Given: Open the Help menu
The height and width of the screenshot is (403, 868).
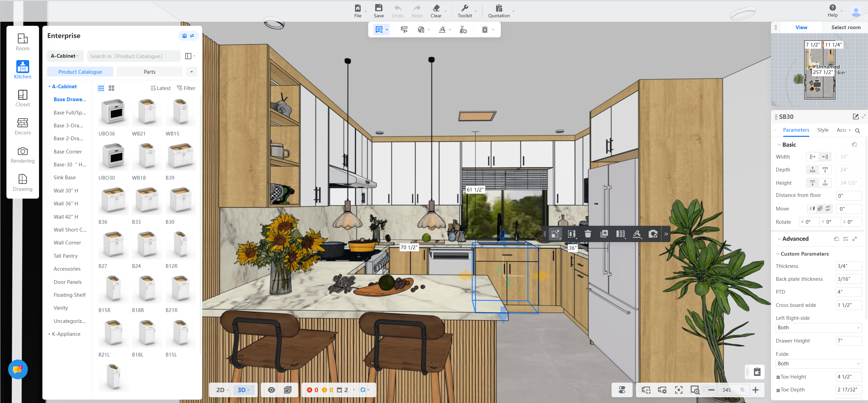Looking at the screenshot, I should [832, 11].
